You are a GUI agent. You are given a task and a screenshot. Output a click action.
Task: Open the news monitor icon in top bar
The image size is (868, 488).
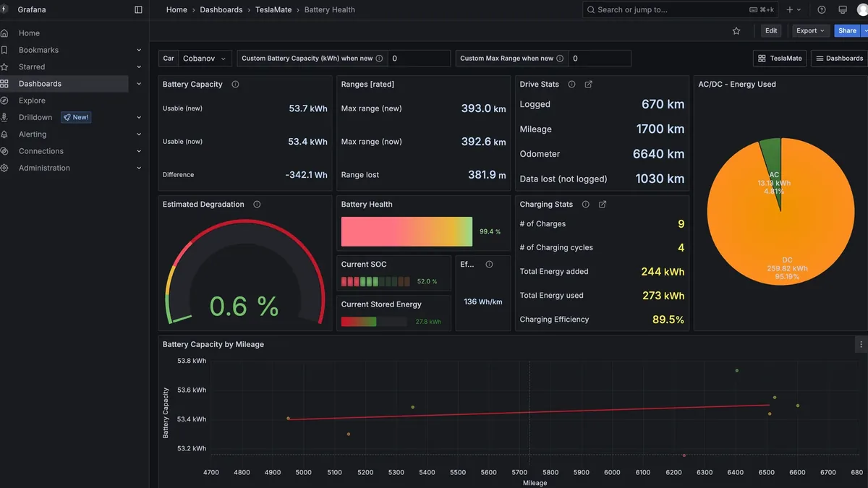843,9
